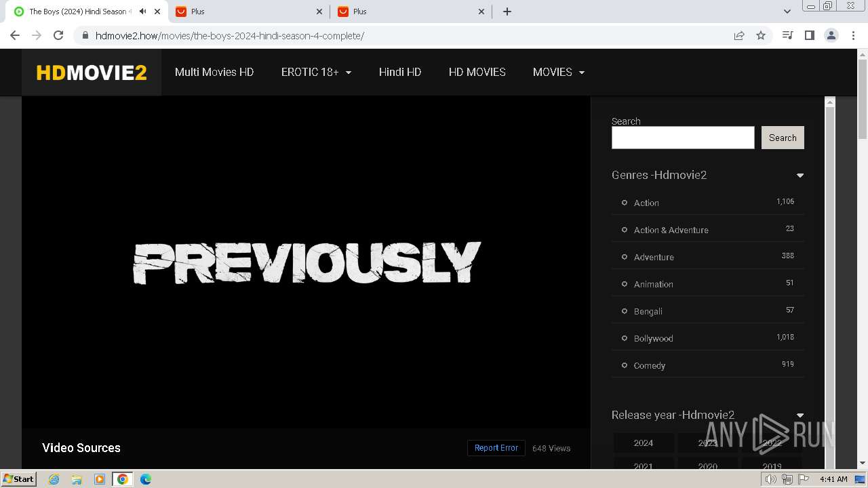
Task: Open the media control icon in toolbar
Action: tap(787, 35)
